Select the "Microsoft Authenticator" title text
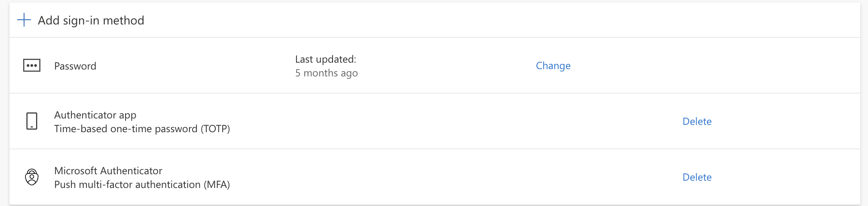The image size is (868, 206). click(108, 171)
